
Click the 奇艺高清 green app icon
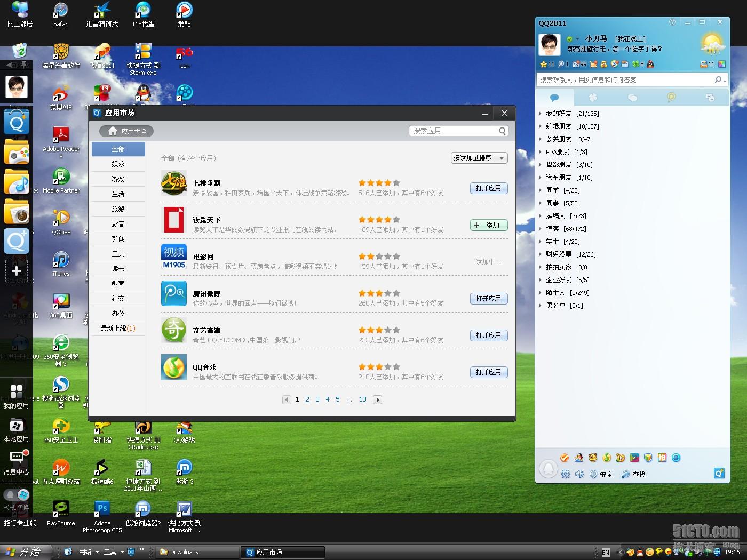tap(174, 331)
